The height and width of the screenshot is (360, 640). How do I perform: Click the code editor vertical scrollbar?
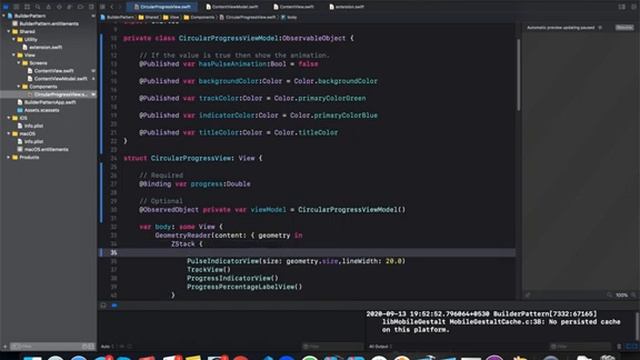(518, 74)
